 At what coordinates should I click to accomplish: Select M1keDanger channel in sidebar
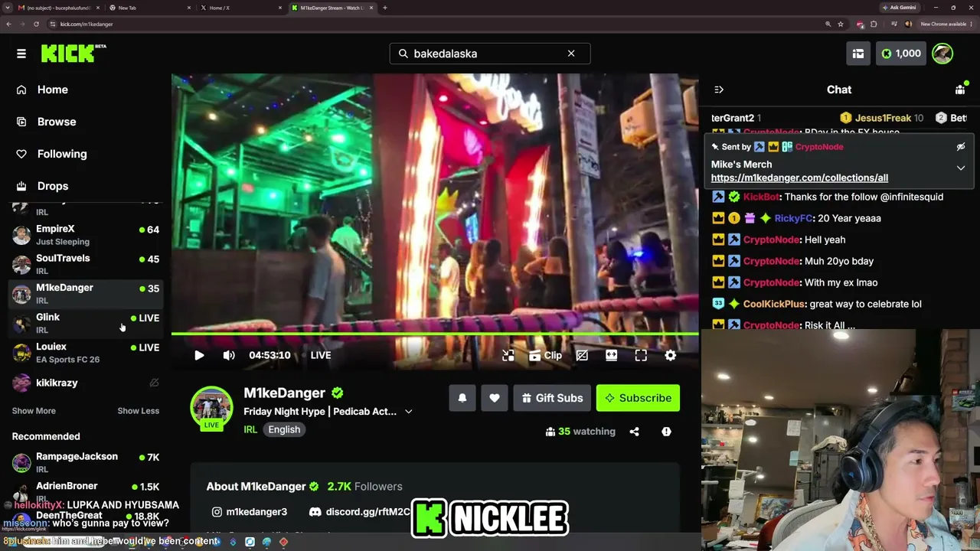[86, 294]
